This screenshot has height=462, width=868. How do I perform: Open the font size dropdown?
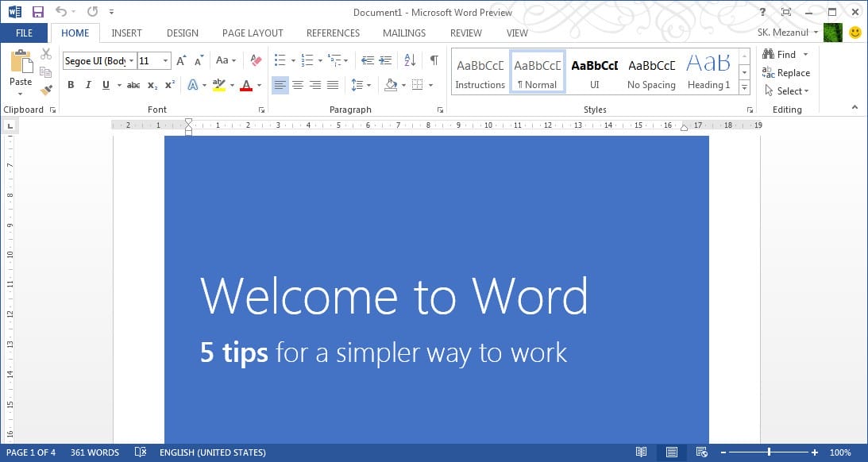tap(165, 61)
